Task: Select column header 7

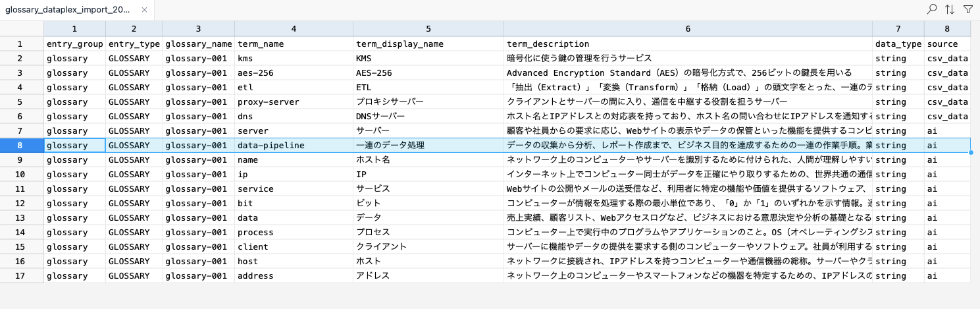Action: (x=898, y=29)
